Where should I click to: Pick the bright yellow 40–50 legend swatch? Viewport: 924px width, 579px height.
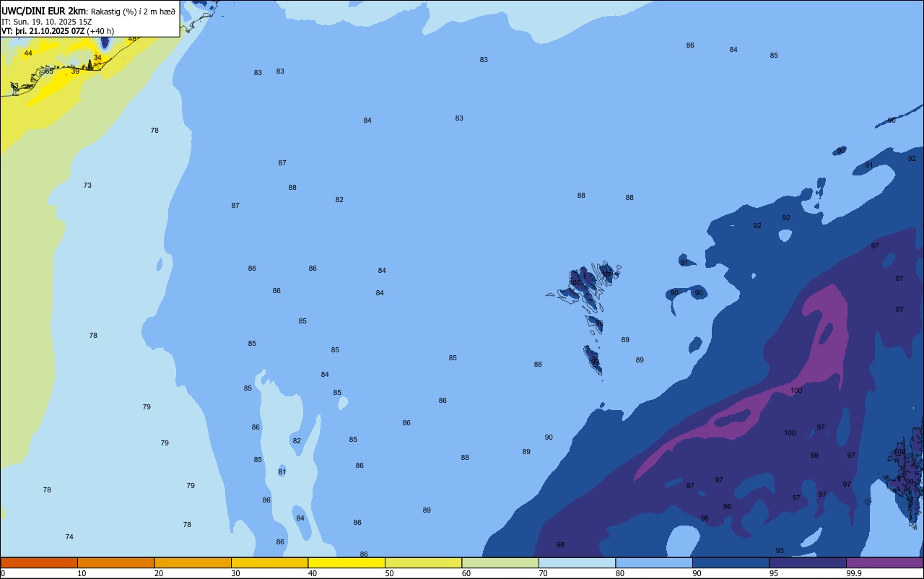pyautogui.click(x=346, y=562)
